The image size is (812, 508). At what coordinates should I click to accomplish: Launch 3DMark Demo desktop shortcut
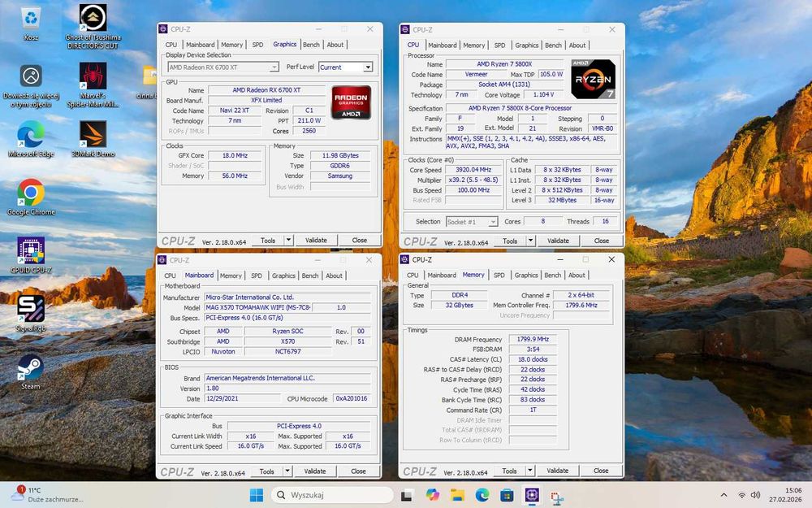tap(93, 139)
